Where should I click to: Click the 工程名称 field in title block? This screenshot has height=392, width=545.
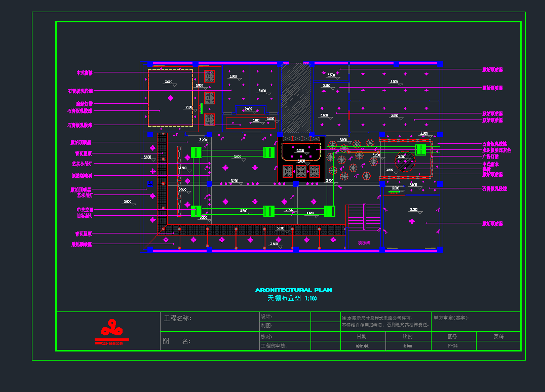pyautogui.click(x=178, y=319)
